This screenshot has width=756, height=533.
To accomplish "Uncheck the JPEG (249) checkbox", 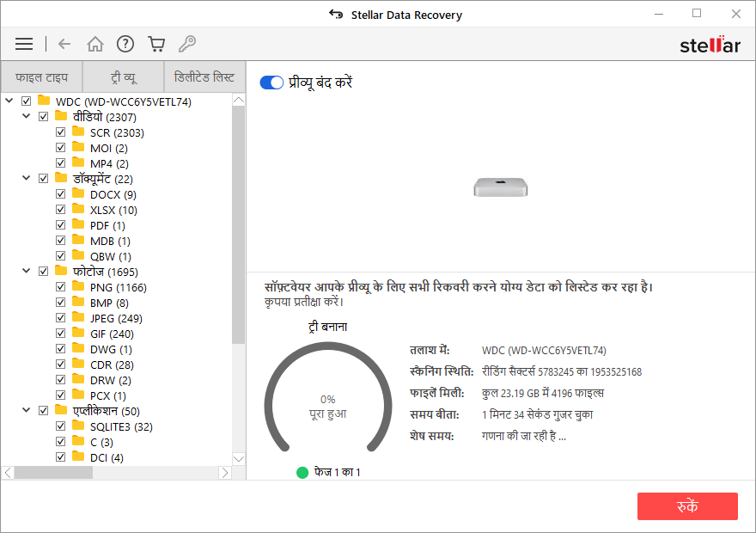I will (x=61, y=318).
